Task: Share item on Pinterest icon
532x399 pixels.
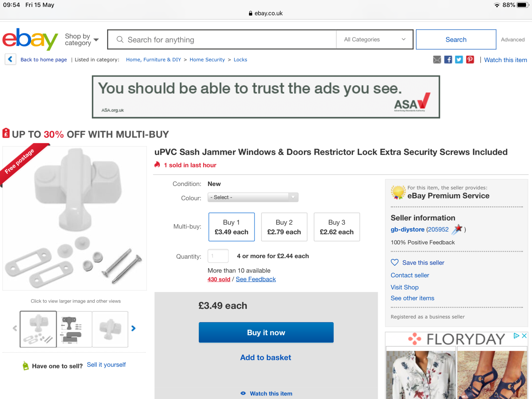Action: (470, 60)
